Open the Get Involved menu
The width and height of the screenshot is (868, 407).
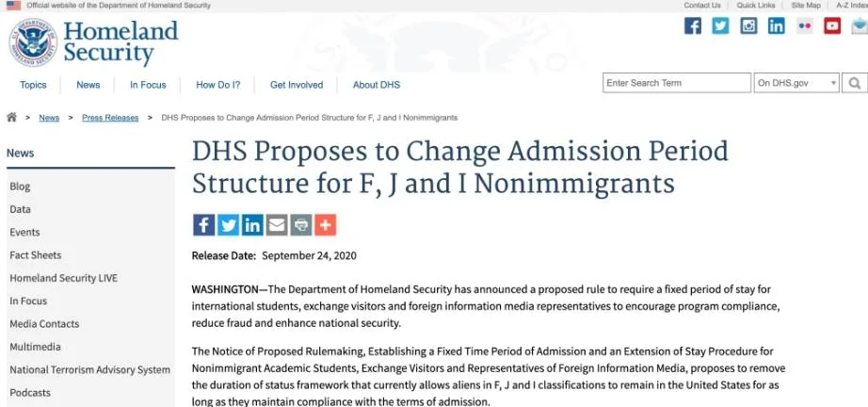pyautogui.click(x=297, y=85)
